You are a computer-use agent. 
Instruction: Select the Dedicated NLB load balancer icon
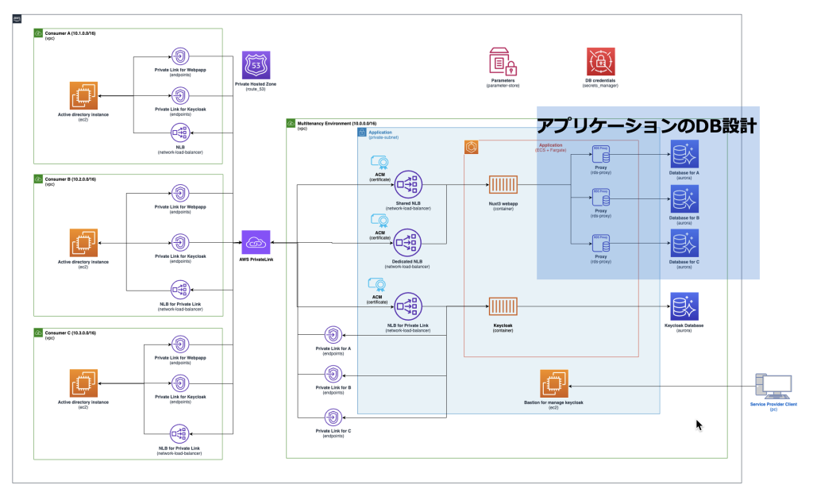tap(407, 243)
